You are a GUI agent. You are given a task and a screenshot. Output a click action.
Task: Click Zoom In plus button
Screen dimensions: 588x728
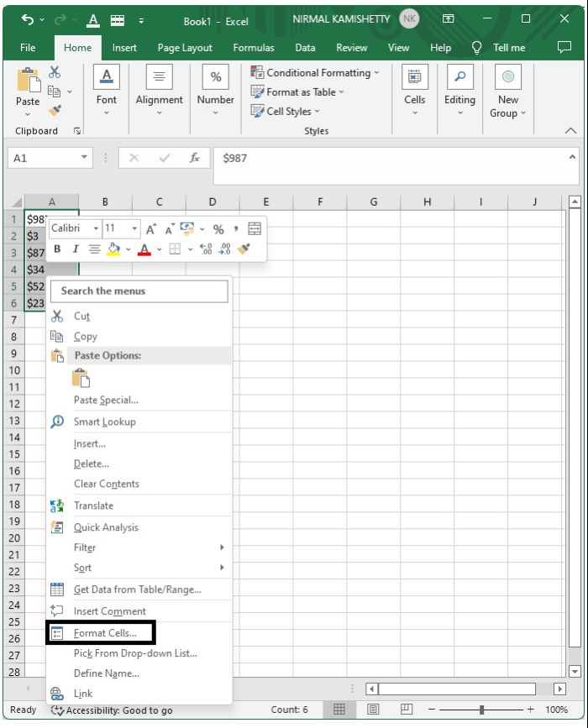[x=530, y=709]
